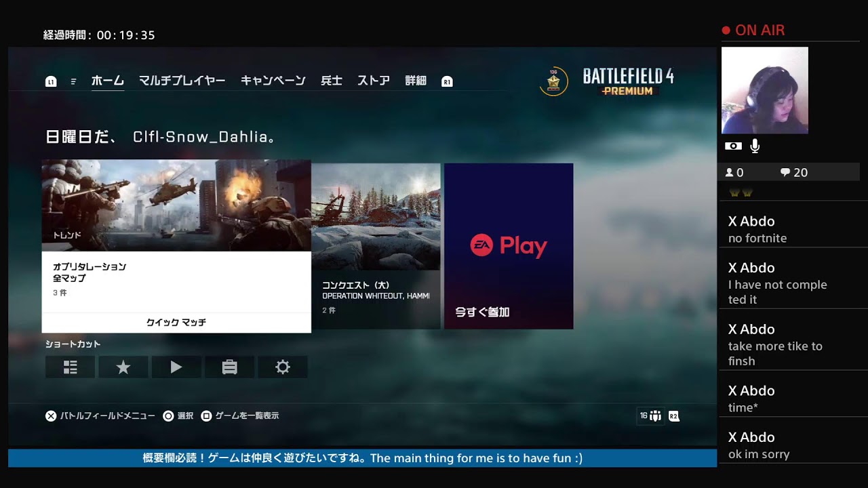Select the streamer webcam thumbnail
Viewport: 868px width, 488px height.
pyautogui.click(x=765, y=90)
